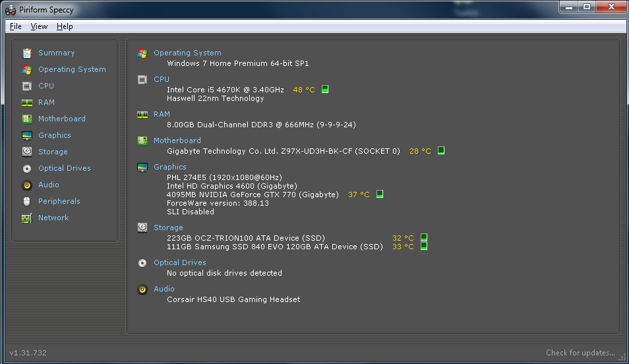Click text 'Windows 7 Home Premium 64-bit SP1'
Viewport: 629px width, 364px height.
238,63
